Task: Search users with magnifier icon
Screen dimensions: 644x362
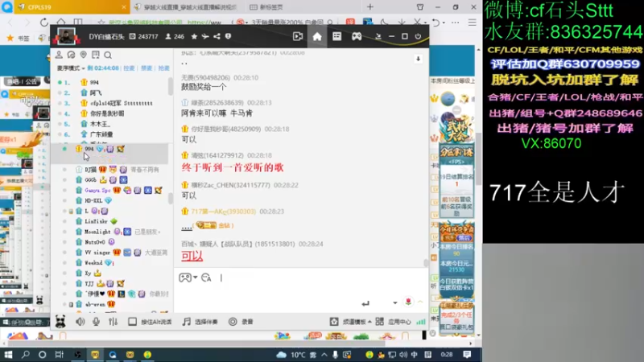Action: pyautogui.click(x=108, y=55)
